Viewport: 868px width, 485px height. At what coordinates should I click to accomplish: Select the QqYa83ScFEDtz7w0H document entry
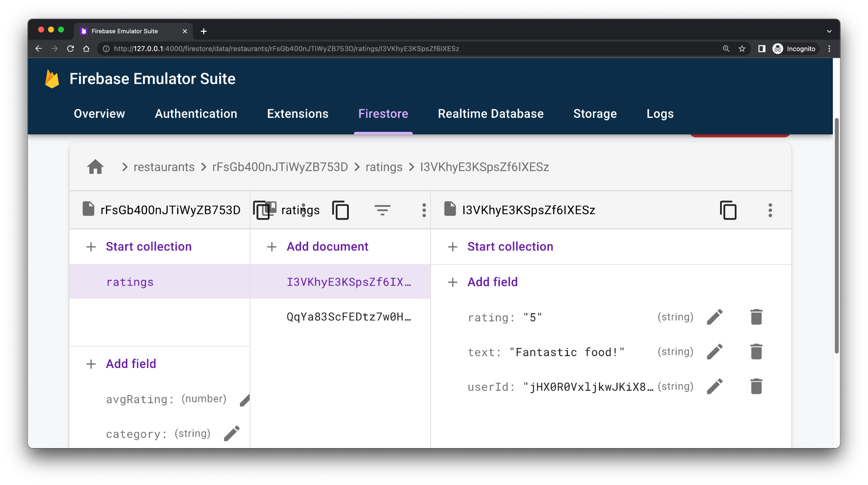click(x=348, y=316)
